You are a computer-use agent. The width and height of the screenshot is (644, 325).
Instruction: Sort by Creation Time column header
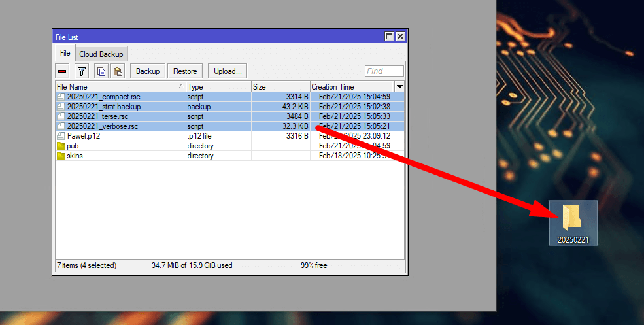[x=352, y=87]
